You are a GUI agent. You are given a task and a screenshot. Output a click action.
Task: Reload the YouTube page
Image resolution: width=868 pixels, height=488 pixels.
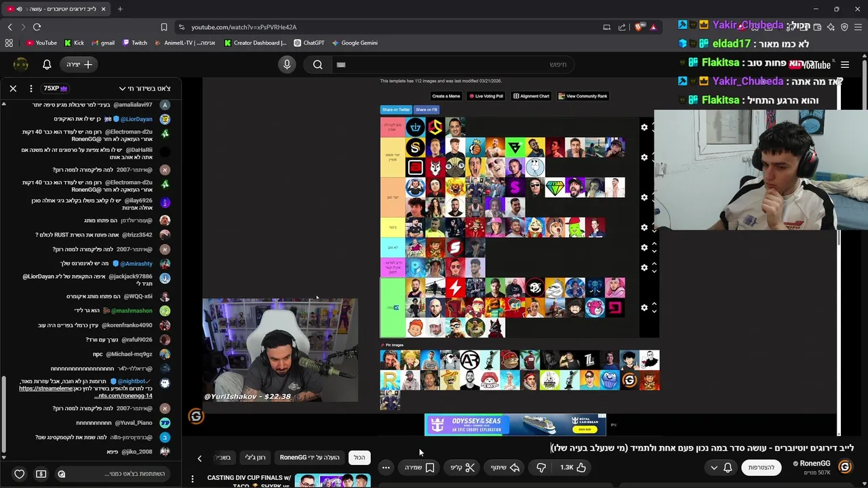[x=37, y=27]
